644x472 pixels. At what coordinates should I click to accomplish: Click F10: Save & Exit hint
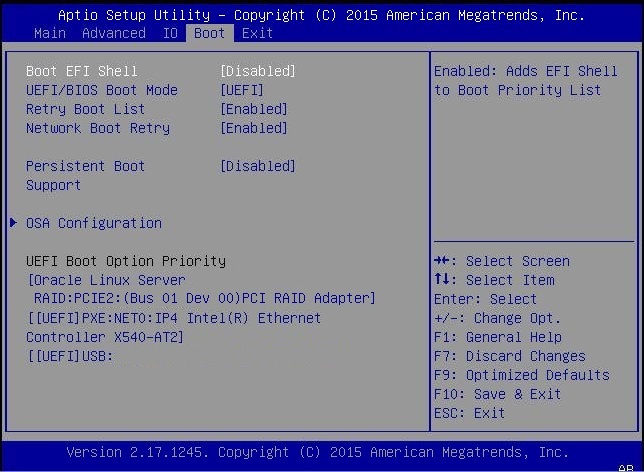tap(497, 394)
